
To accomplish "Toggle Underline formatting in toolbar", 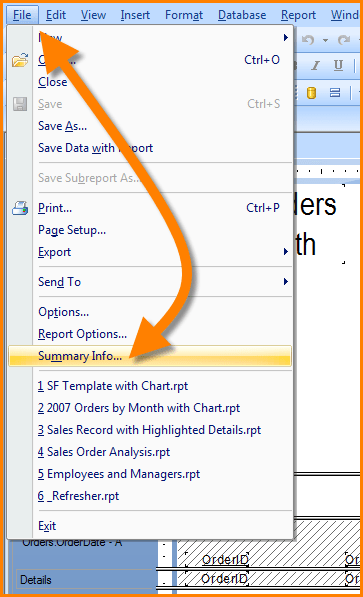I will coord(338,65).
